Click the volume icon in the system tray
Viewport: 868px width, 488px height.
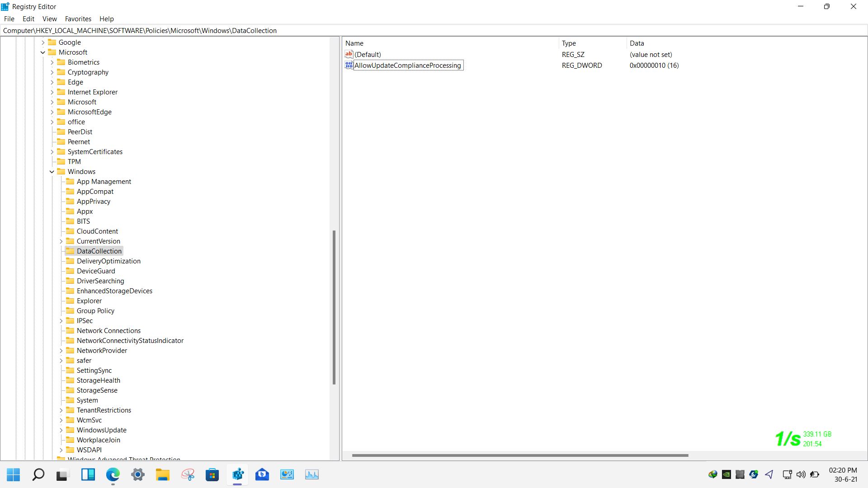pos(801,474)
